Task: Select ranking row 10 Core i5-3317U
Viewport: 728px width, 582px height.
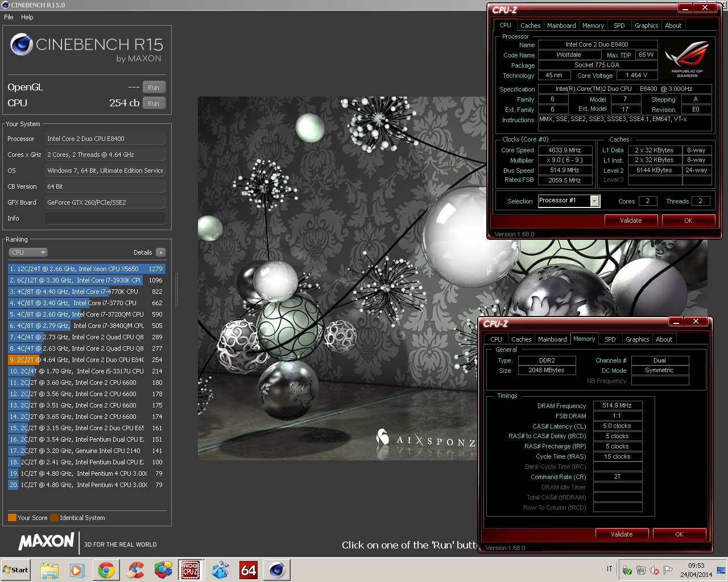Action: coord(86,371)
